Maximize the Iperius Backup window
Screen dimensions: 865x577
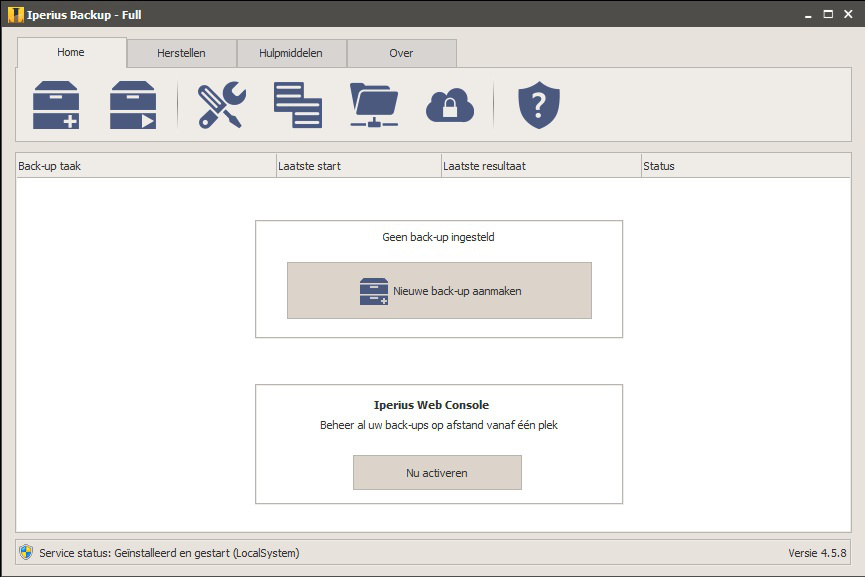click(828, 14)
